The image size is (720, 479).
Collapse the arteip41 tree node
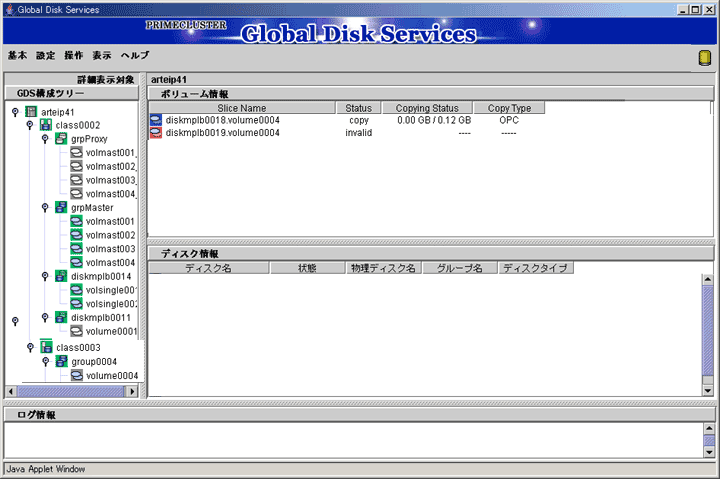click(x=15, y=112)
